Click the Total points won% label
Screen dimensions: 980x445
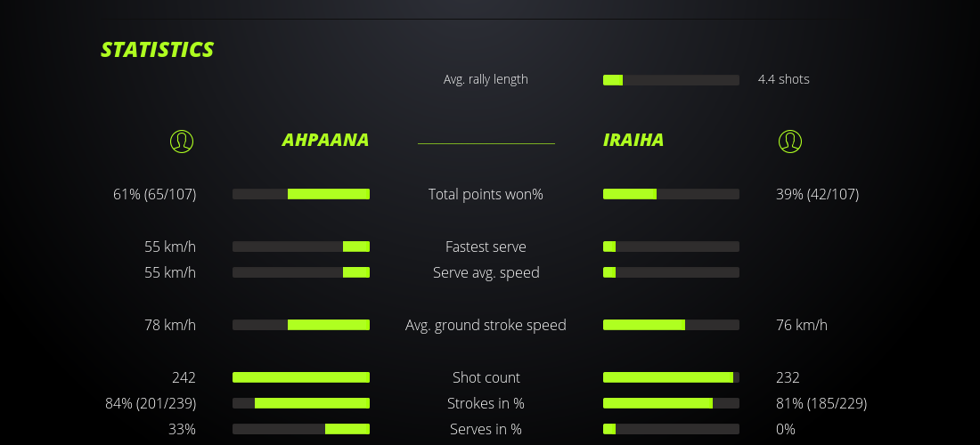(486, 194)
